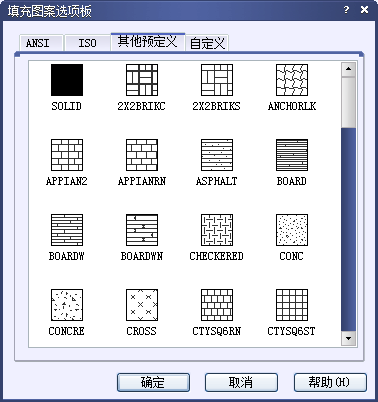
Task: Confirm with the 确定 button
Action: click(x=153, y=382)
